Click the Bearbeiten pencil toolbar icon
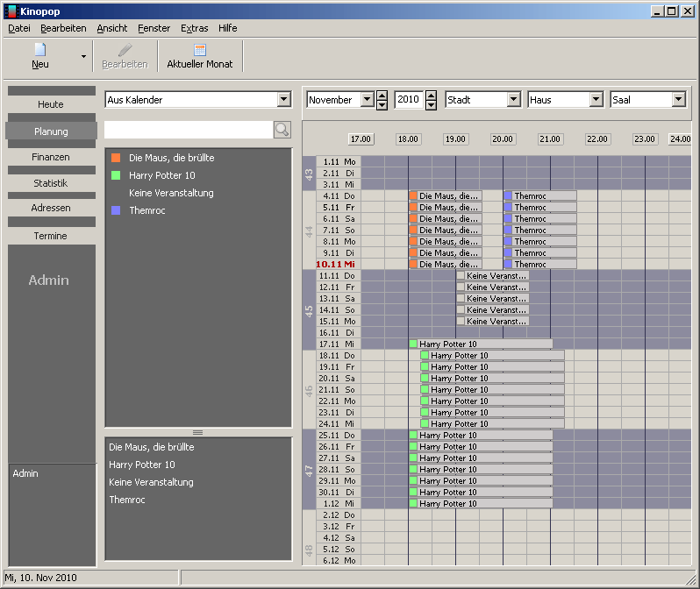700x589 pixels. tap(125, 50)
